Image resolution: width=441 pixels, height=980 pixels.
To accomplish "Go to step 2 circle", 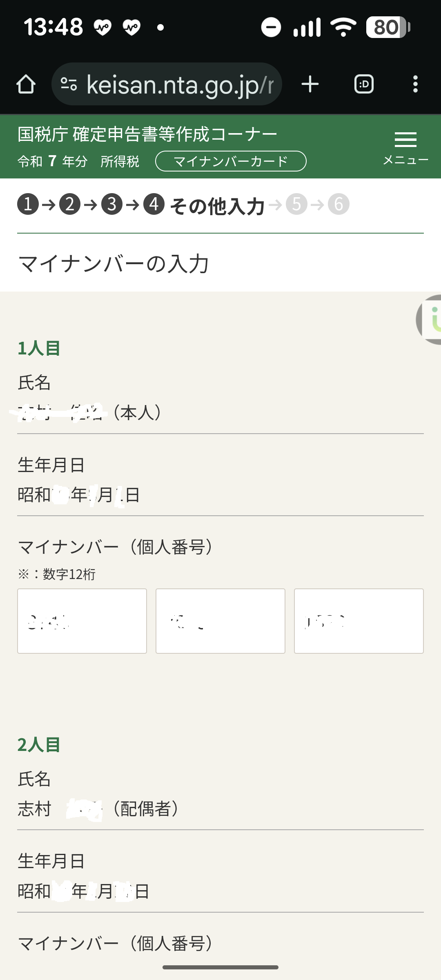I will pos(70,204).
